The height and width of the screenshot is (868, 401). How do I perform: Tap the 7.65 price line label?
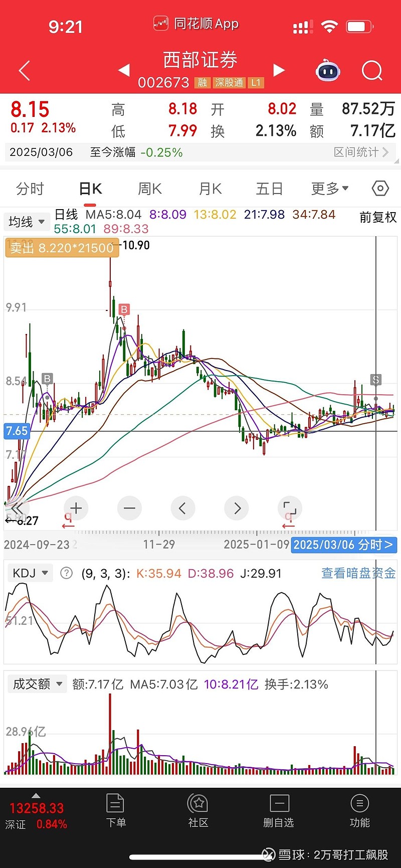(17, 431)
